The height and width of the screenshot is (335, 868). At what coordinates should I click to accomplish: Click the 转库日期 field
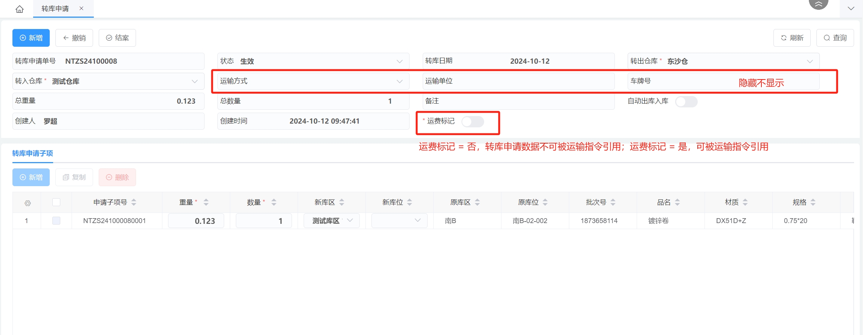[518, 61]
